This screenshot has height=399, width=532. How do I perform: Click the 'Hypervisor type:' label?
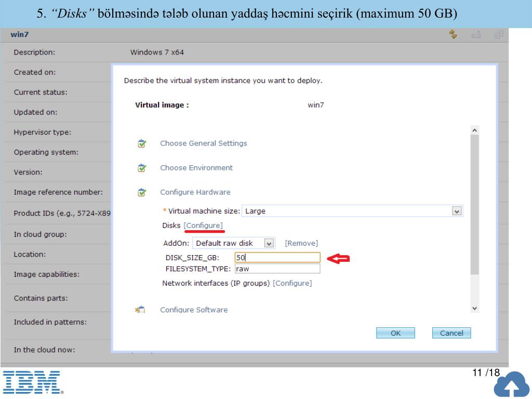pos(43,132)
